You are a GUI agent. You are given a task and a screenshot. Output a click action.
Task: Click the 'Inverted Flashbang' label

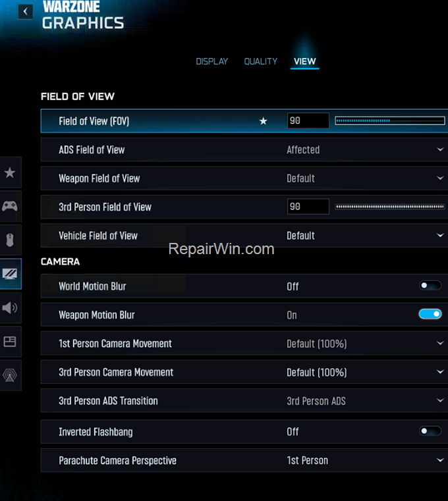[x=96, y=432]
